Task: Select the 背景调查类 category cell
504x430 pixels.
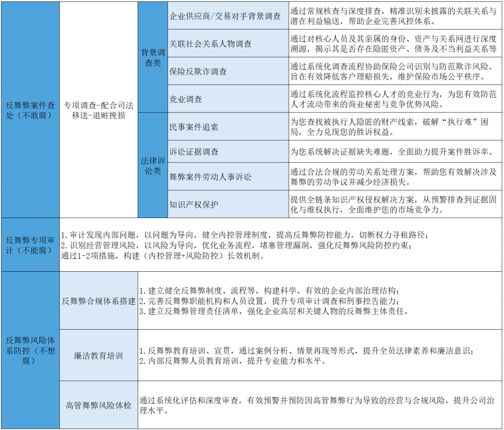Action: coord(153,57)
